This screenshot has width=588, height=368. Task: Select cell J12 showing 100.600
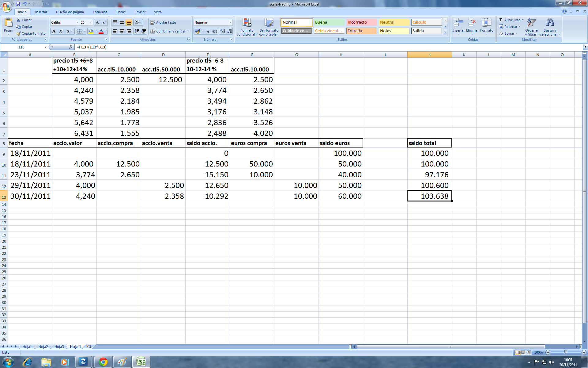[x=429, y=185]
